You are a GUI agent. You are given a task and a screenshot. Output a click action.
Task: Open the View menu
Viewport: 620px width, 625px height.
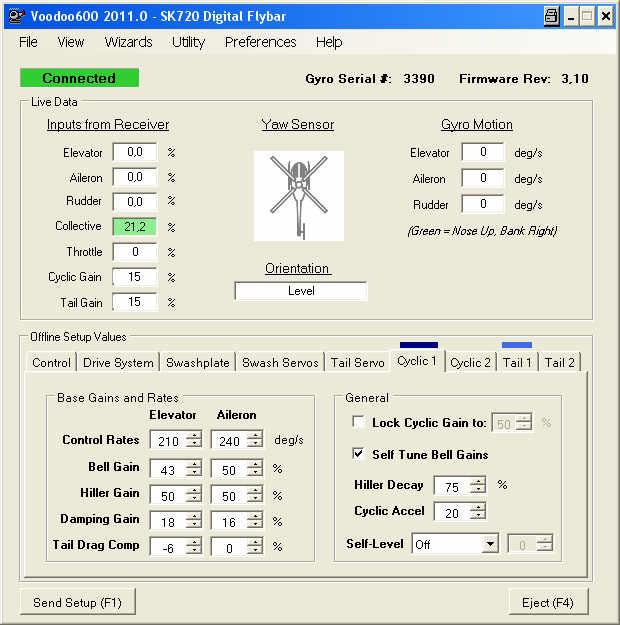pos(71,42)
